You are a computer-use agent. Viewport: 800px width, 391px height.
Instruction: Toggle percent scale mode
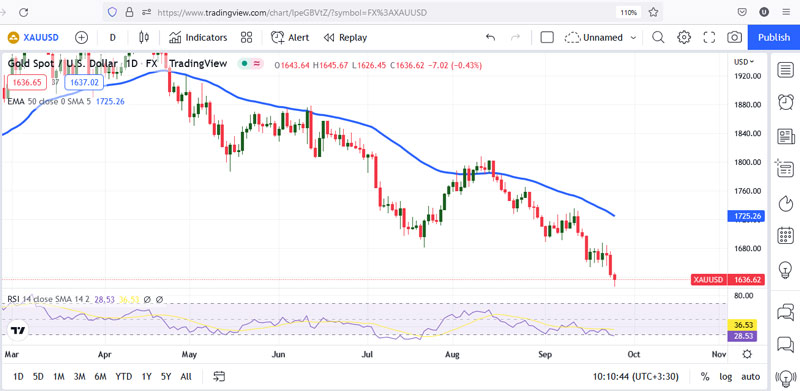point(705,377)
